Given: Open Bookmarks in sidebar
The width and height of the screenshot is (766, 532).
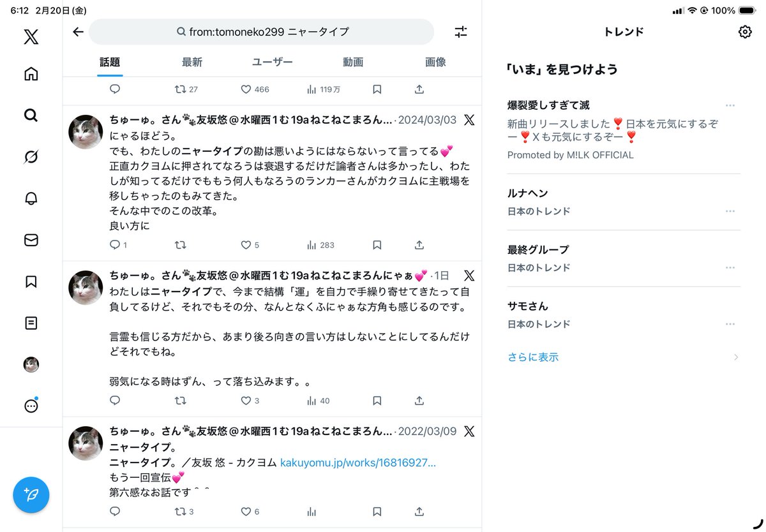Looking at the screenshot, I should [31, 281].
